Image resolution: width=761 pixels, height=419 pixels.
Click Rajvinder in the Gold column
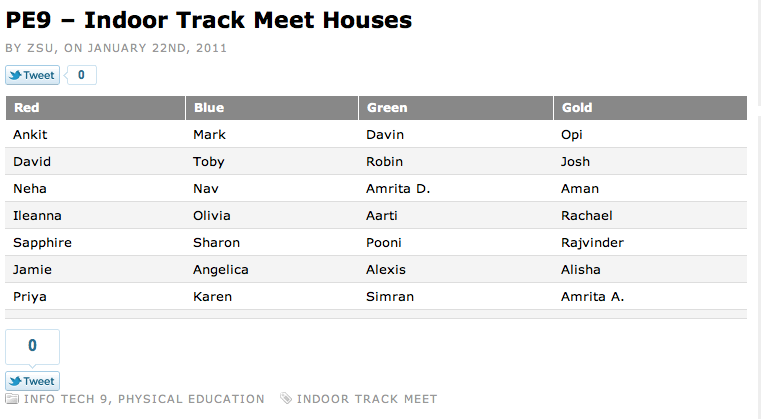point(592,243)
